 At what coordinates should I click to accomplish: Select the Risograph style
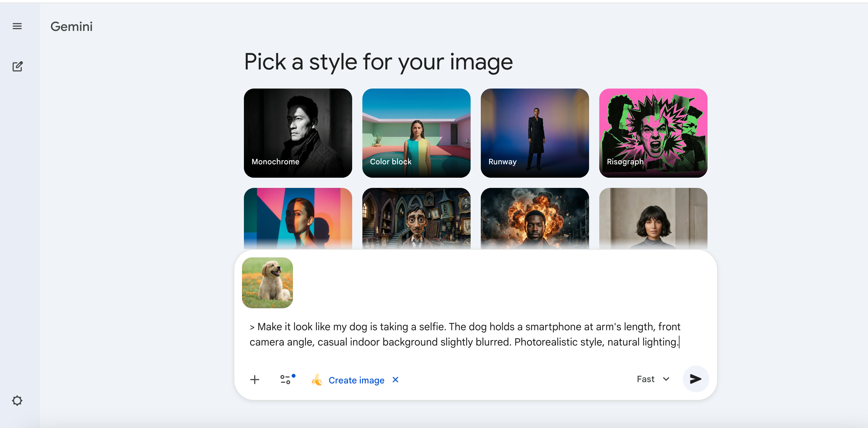tap(653, 133)
